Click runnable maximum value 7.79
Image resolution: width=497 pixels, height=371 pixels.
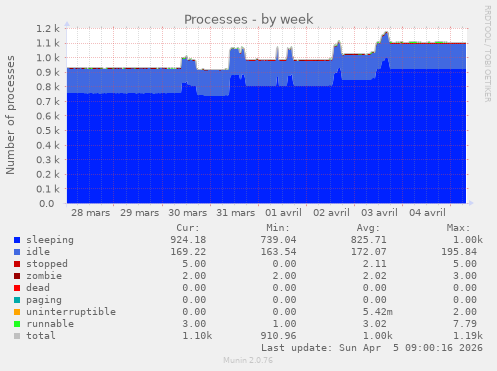465,324
